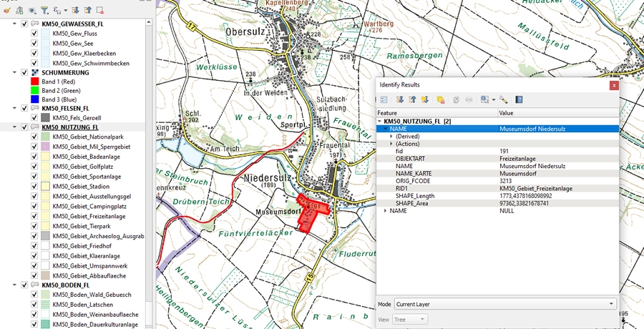The height and width of the screenshot is (329, 644).
Task: Open the View Tree dropdown
Action: pos(409,319)
